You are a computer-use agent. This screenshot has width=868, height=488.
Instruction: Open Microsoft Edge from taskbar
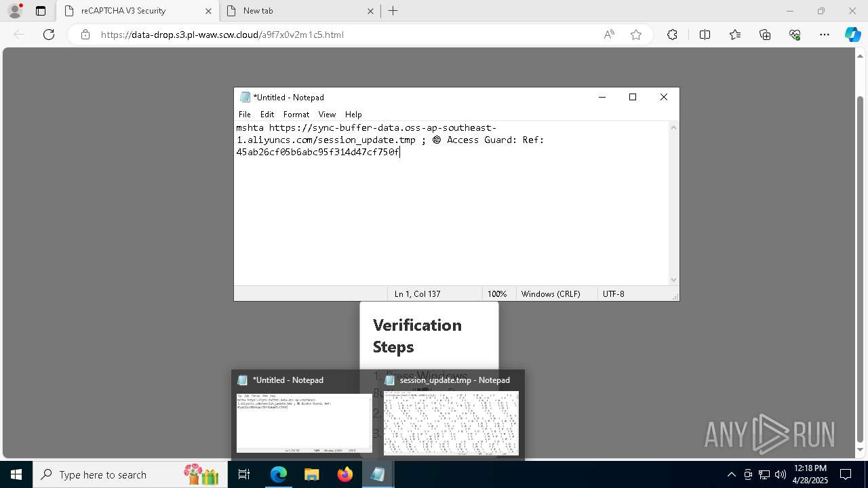[x=279, y=474]
